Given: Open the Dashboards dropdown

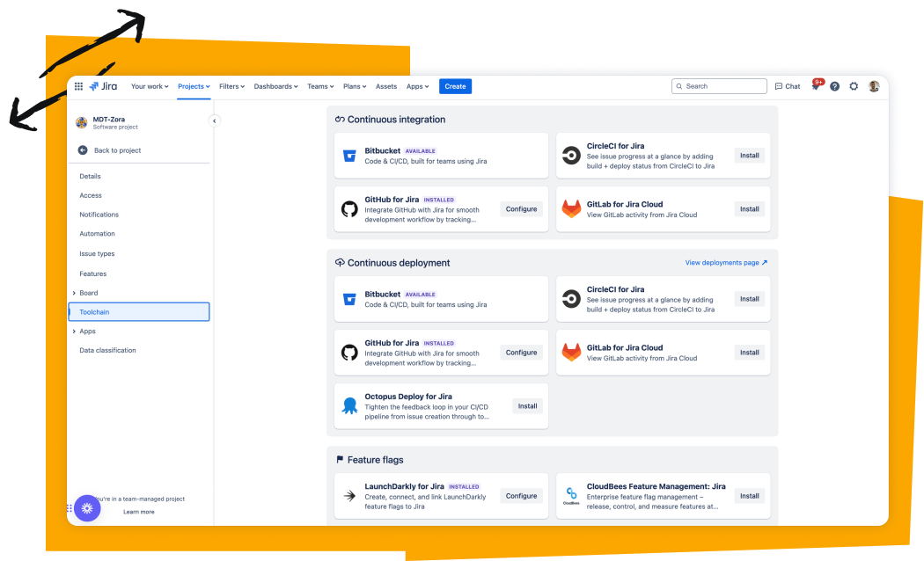Looking at the screenshot, I should pyautogui.click(x=275, y=86).
